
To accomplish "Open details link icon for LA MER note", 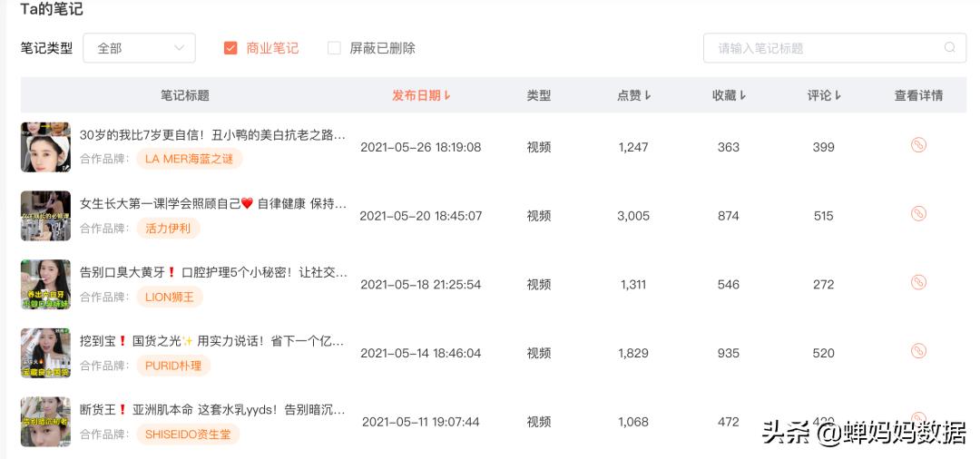I will [918, 145].
